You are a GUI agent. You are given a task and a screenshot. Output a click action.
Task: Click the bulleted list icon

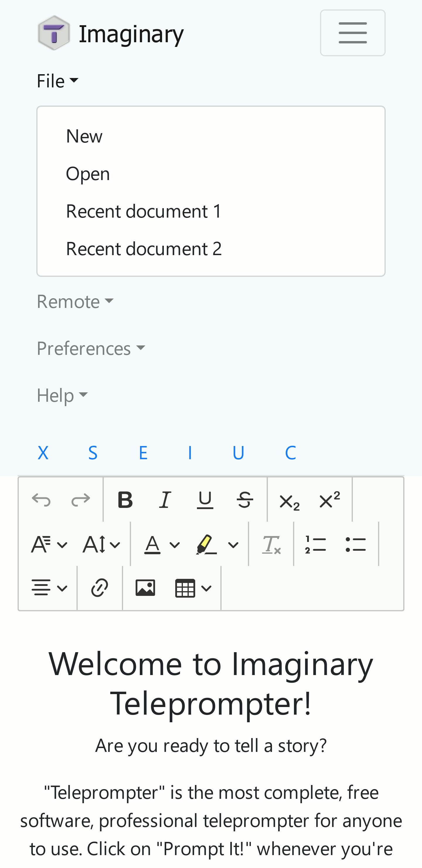(355, 544)
